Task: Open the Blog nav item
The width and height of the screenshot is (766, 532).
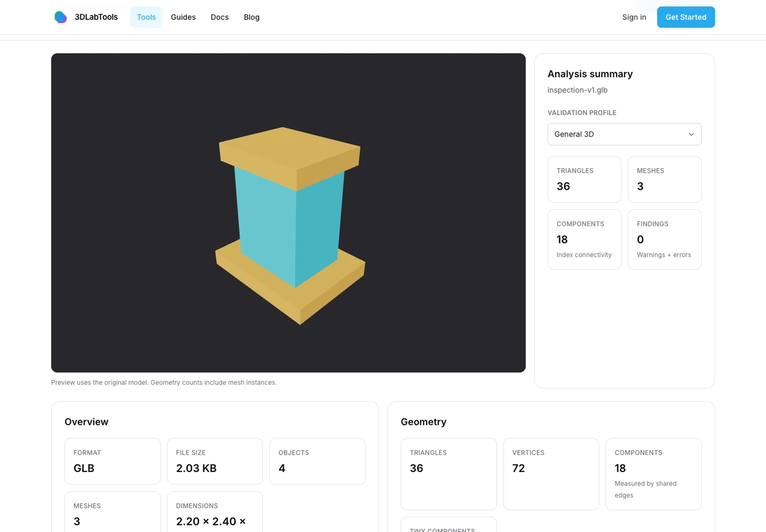Action: (x=252, y=17)
